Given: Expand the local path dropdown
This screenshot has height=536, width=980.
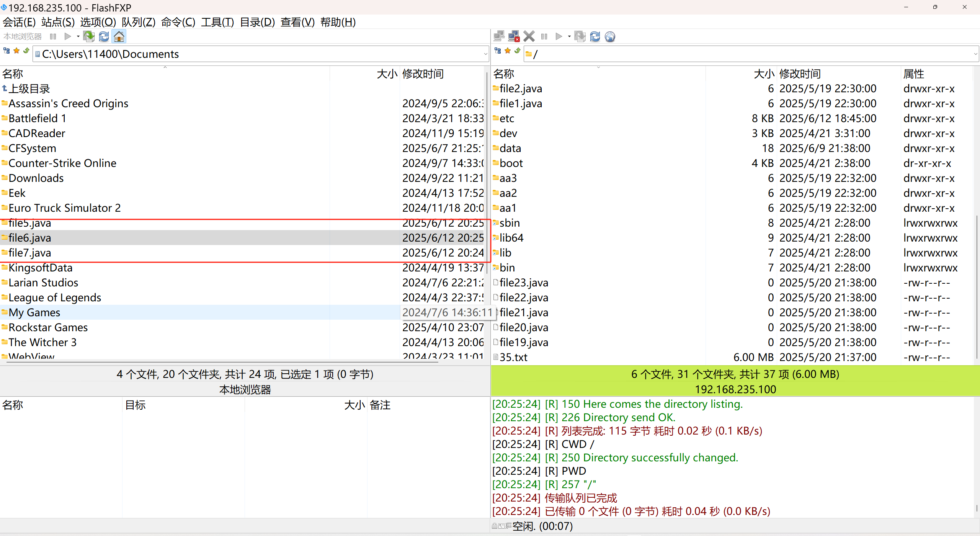Looking at the screenshot, I should [485, 54].
